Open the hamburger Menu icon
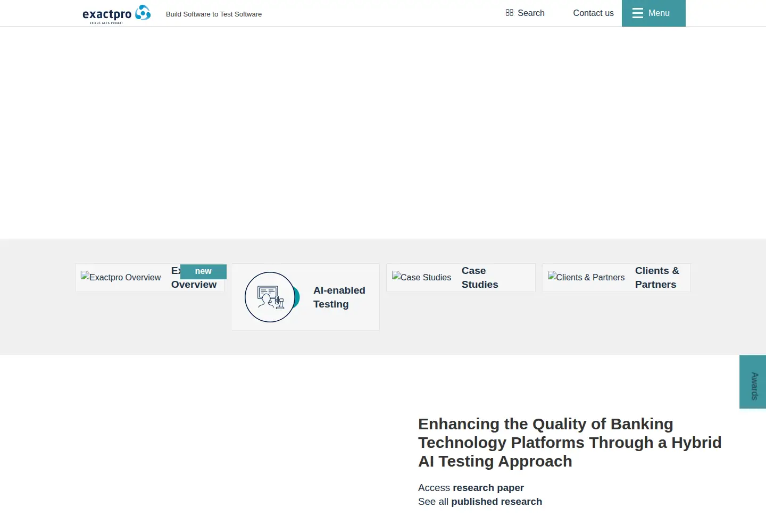The width and height of the screenshot is (766, 532). click(638, 13)
